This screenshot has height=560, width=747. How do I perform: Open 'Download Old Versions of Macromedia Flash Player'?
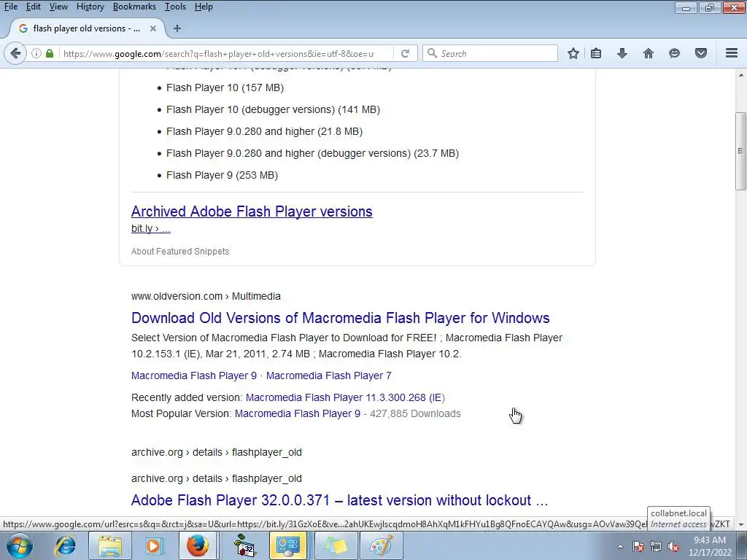click(x=340, y=318)
